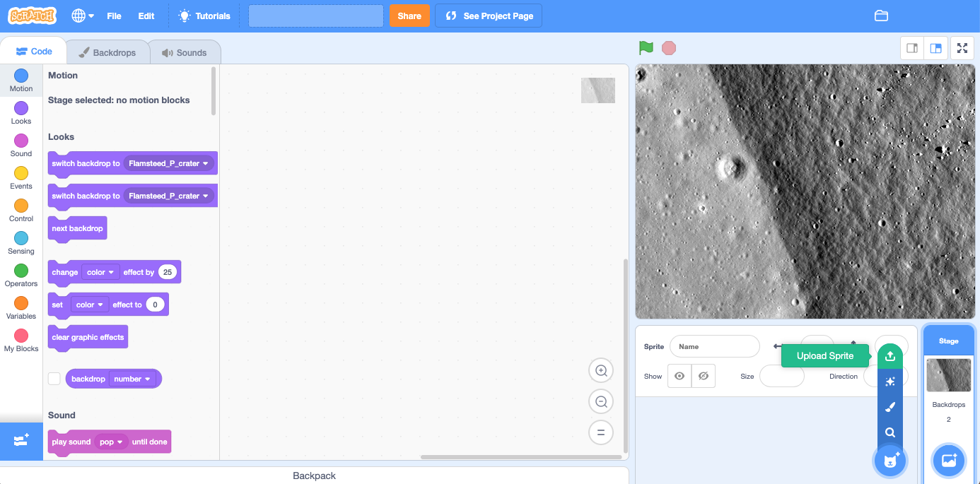The height and width of the screenshot is (484, 980).
Task: Toggle the backdrop number checkbox
Action: (x=54, y=379)
